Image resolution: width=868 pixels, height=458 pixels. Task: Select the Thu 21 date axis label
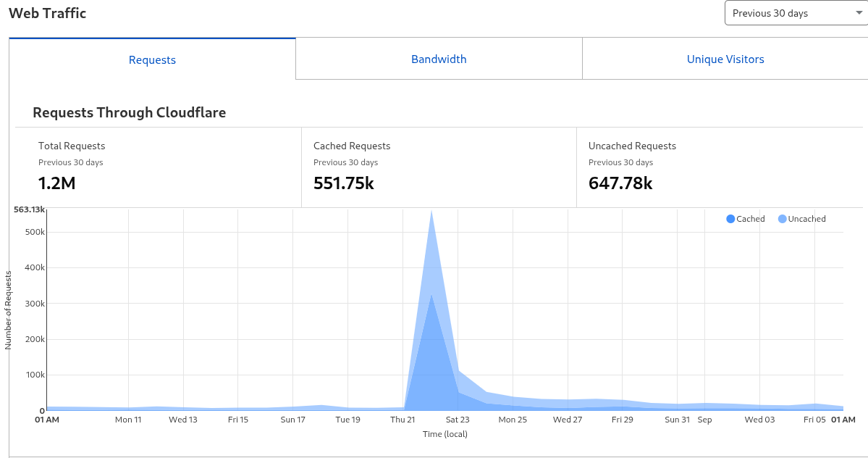[403, 420]
